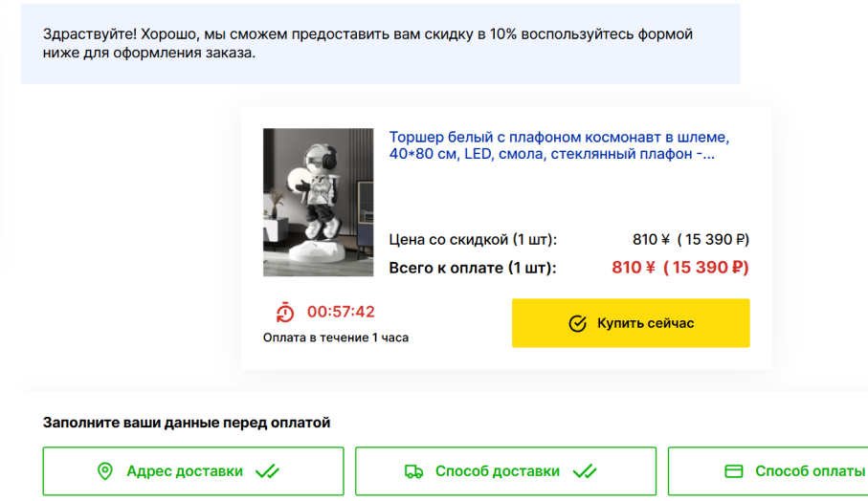
Task: Open the astronaut floor lamp thumbnail
Action: click(x=318, y=203)
